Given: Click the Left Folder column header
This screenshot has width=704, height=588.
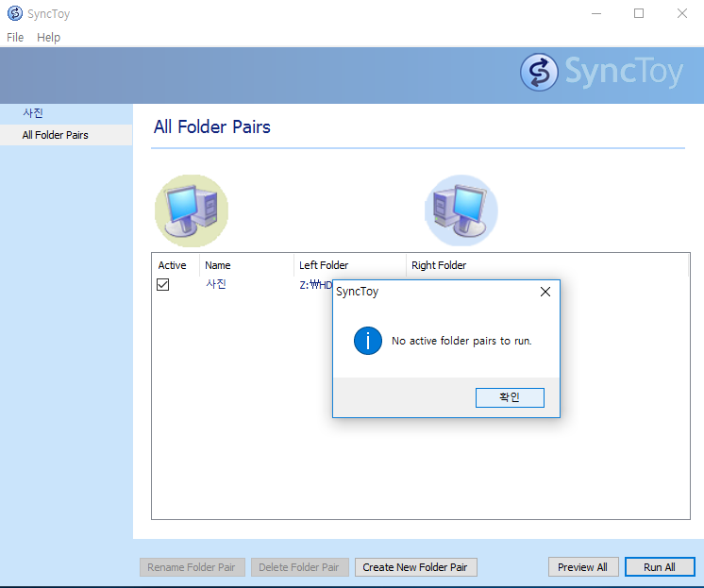Looking at the screenshot, I should pos(350,265).
